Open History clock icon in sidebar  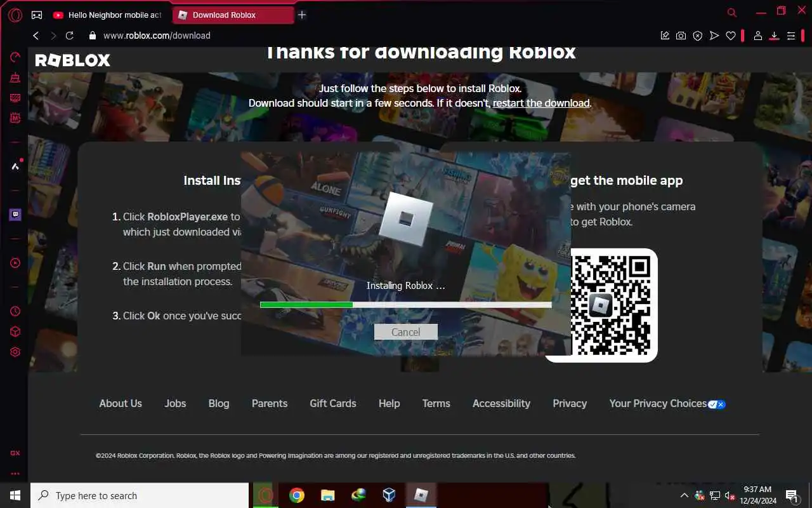[x=15, y=311]
